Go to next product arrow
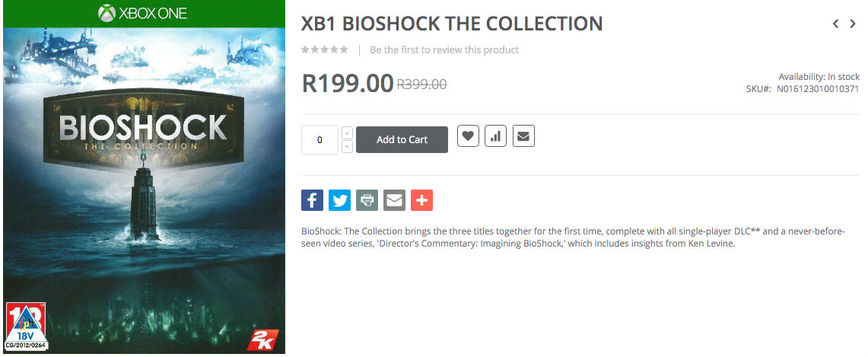Image resolution: width=868 pixels, height=357 pixels. coord(853,24)
